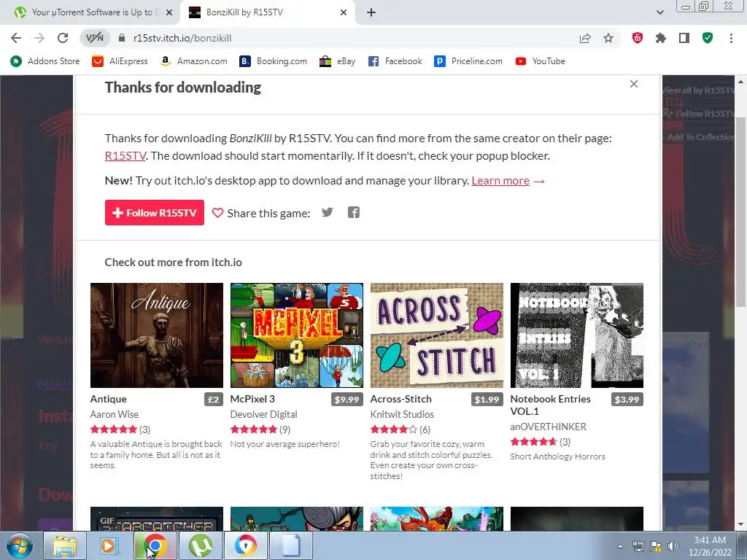Share this page icon in address bar
The height and width of the screenshot is (560, 747).
click(x=585, y=38)
